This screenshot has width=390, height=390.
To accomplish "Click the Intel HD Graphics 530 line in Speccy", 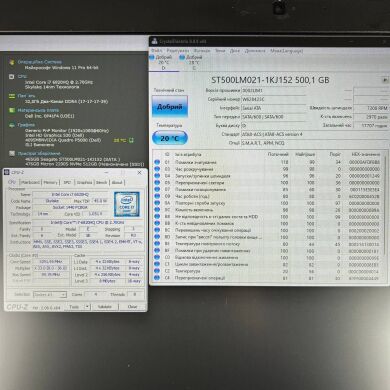I will pos(53,135).
